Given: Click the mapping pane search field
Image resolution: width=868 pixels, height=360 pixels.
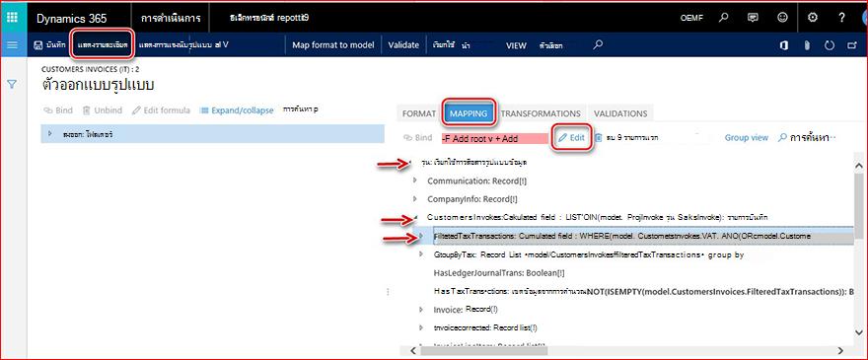Looking at the screenshot, I should [x=808, y=137].
